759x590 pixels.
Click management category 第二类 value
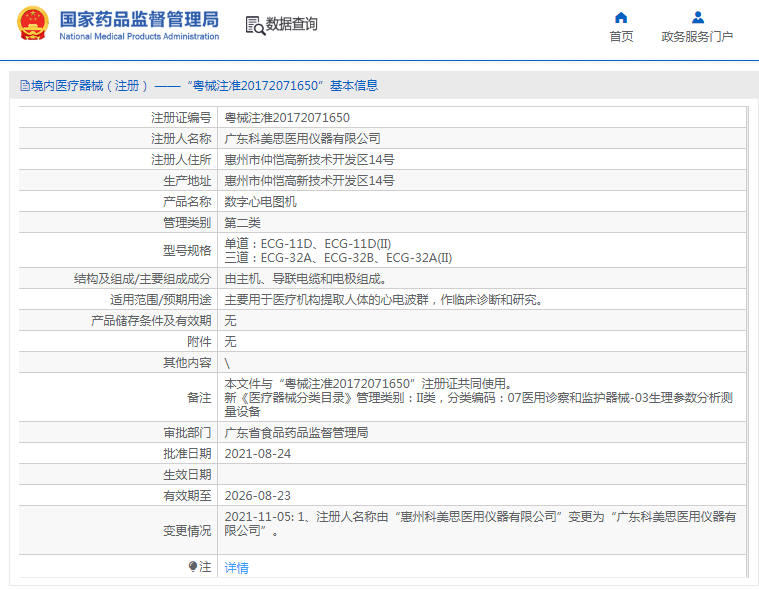click(x=243, y=223)
